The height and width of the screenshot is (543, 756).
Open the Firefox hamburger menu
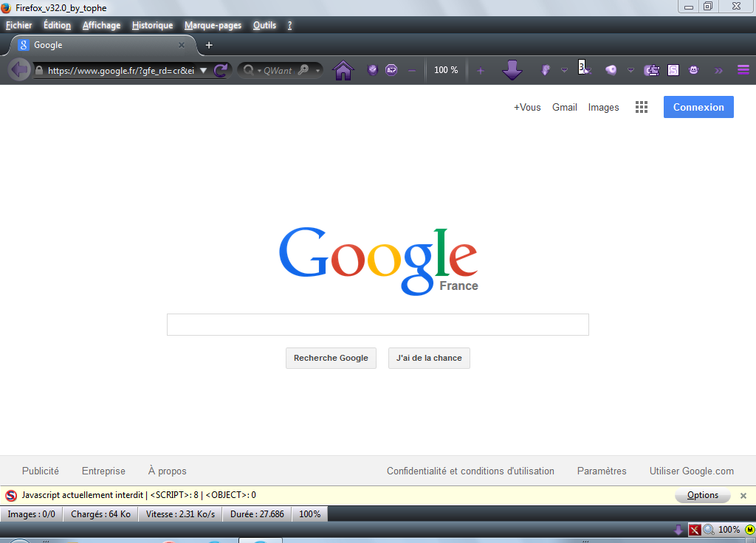coord(743,70)
